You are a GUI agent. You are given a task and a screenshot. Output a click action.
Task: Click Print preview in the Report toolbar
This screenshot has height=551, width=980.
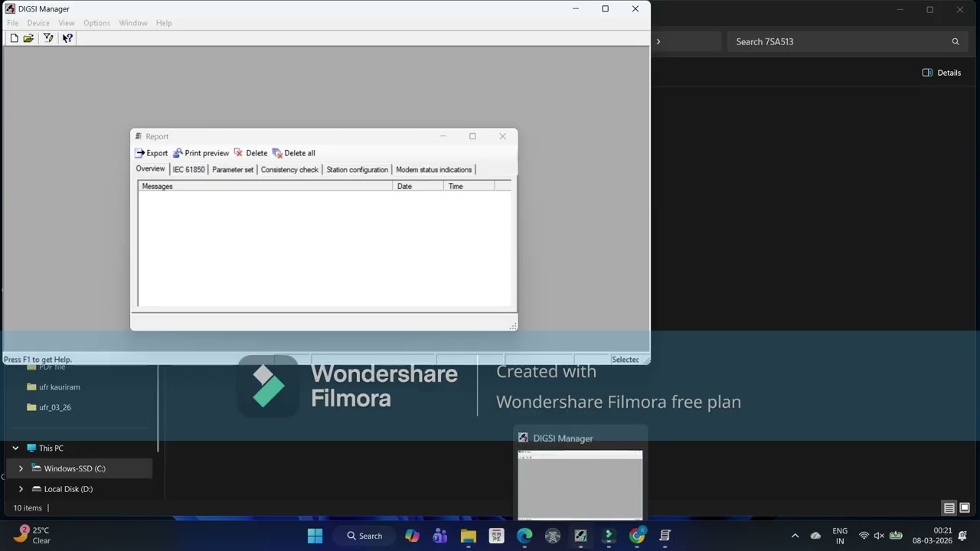coord(201,153)
